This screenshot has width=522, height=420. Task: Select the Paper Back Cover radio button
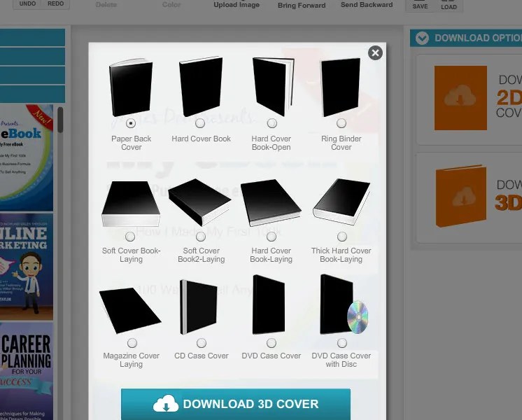(131, 123)
